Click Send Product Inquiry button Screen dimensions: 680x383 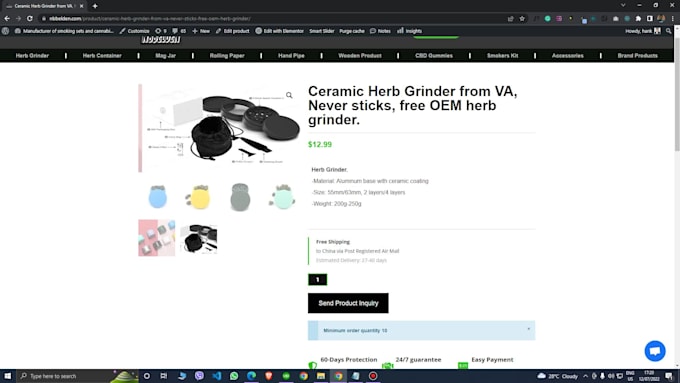click(348, 303)
